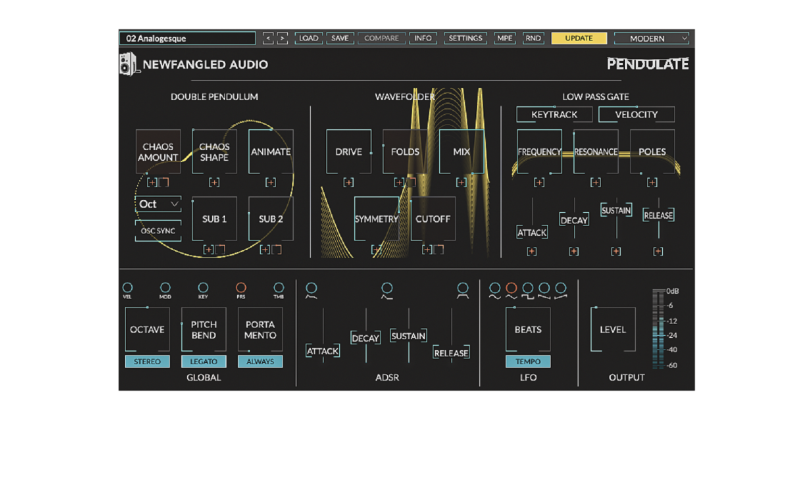Select the LFO sine wave shape
The image size is (800, 500).
pos(494,290)
